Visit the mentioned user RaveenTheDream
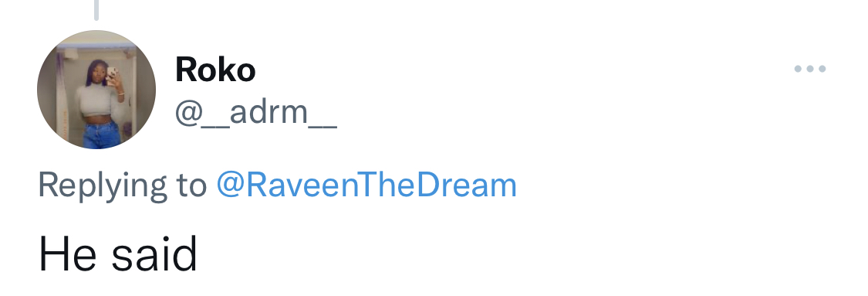This screenshot has height=296, width=868. (366, 185)
